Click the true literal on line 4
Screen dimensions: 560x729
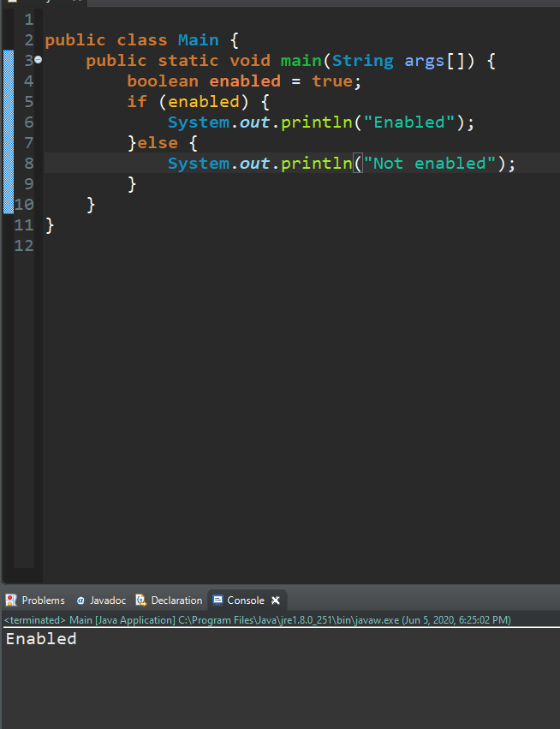pyautogui.click(x=331, y=81)
